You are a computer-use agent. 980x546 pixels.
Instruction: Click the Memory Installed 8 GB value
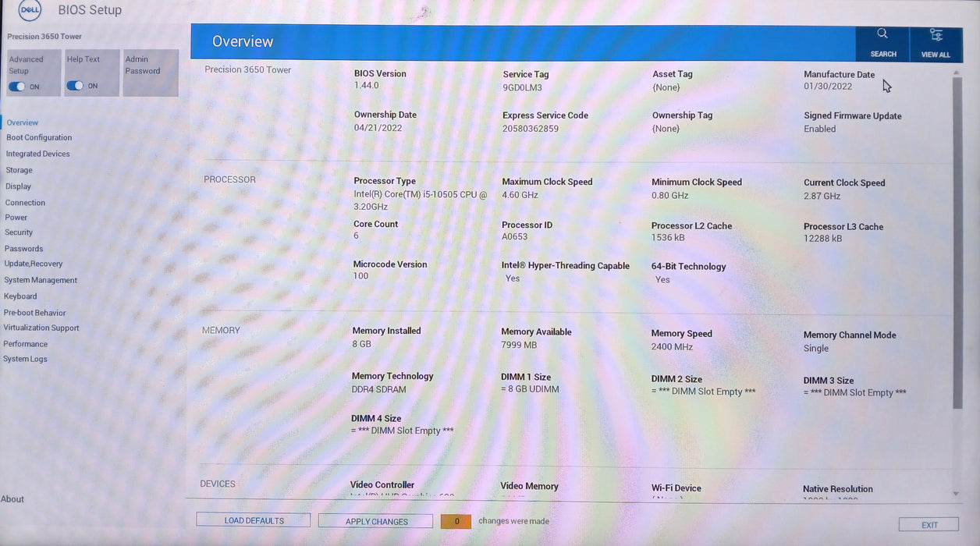tap(361, 344)
